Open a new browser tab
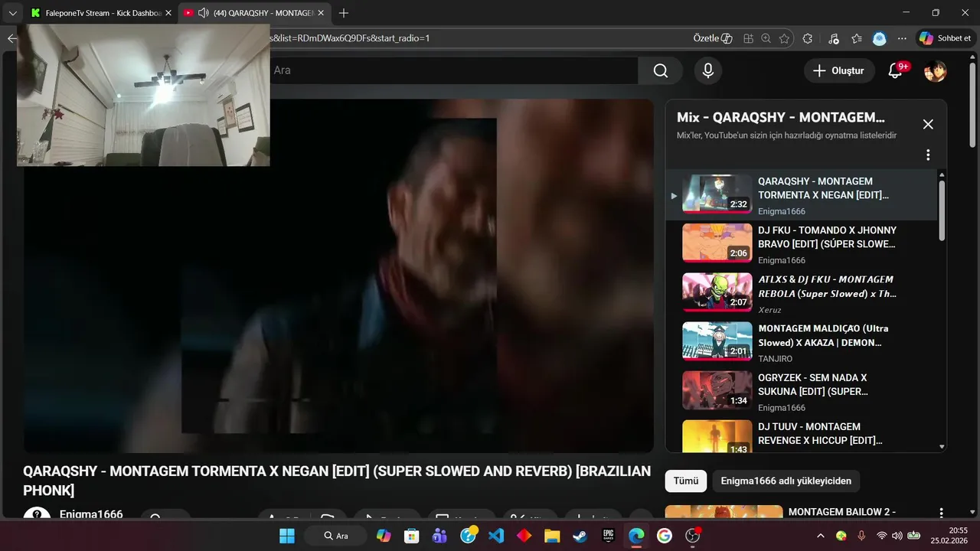 coord(344,13)
